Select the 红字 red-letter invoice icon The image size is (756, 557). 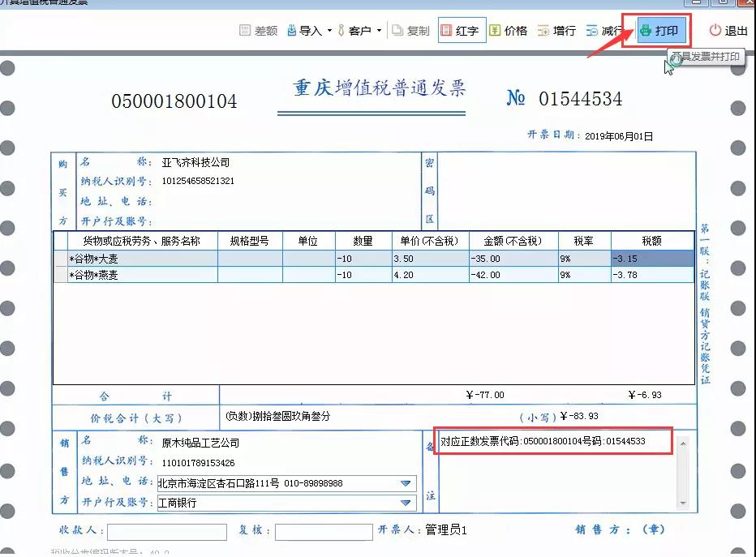[x=461, y=30]
